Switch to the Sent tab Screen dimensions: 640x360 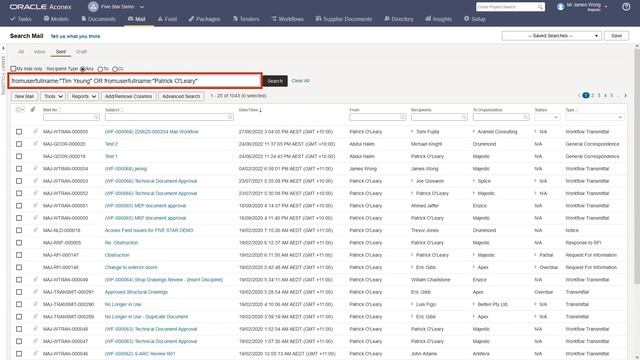point(61,52)
